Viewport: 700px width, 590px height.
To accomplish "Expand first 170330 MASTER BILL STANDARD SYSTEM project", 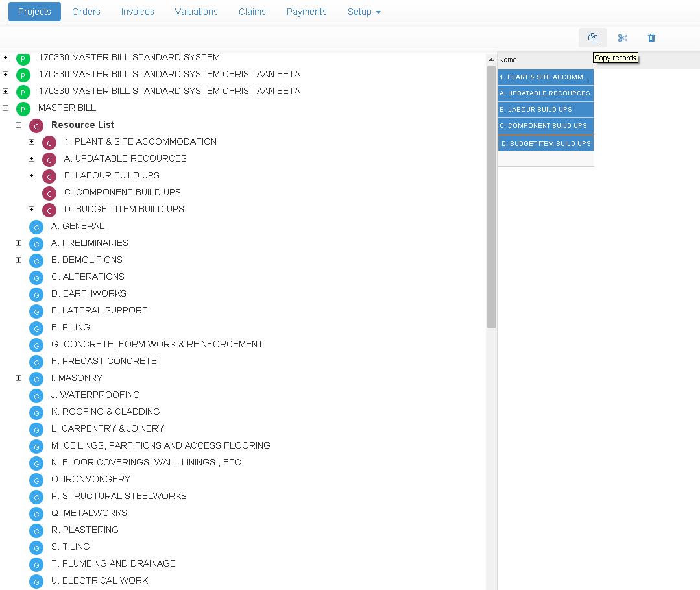I will [5, 57].
